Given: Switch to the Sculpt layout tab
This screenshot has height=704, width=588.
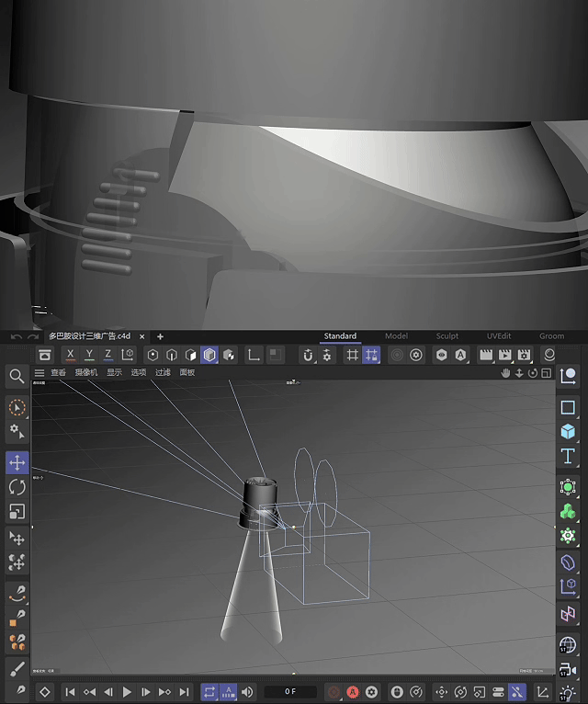Looking at the screenshot, I should [447, 335].
